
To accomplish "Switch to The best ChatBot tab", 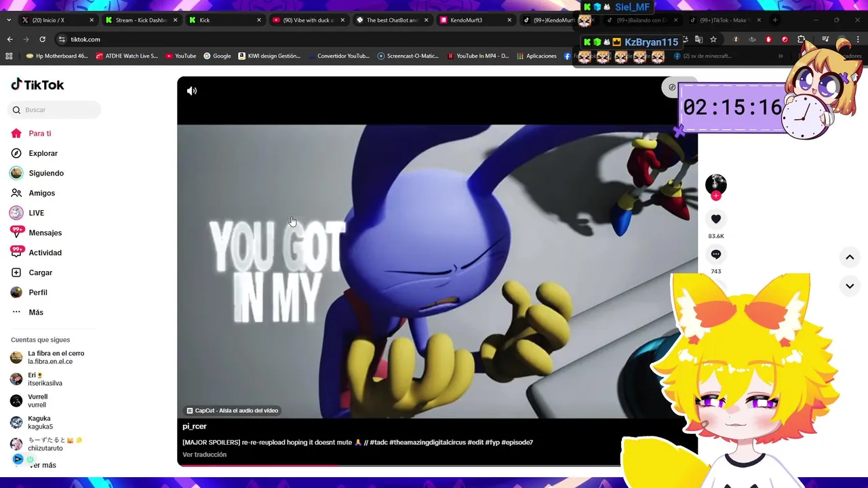I will (x=392, y=20).
